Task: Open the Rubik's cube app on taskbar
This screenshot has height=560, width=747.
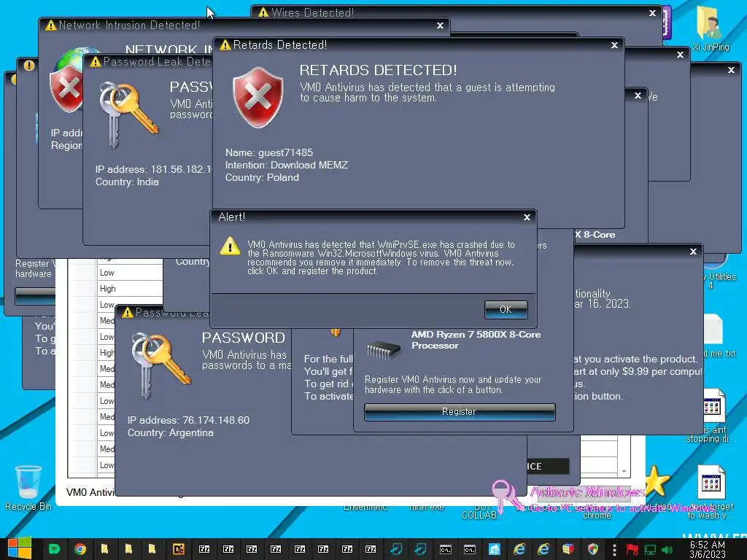Action: (568, 549)
